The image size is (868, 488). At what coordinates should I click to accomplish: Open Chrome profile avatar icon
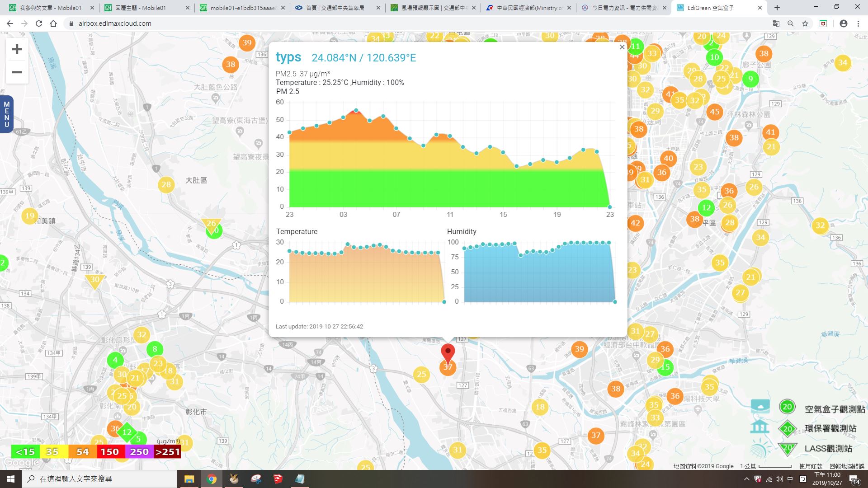point(844,23)
